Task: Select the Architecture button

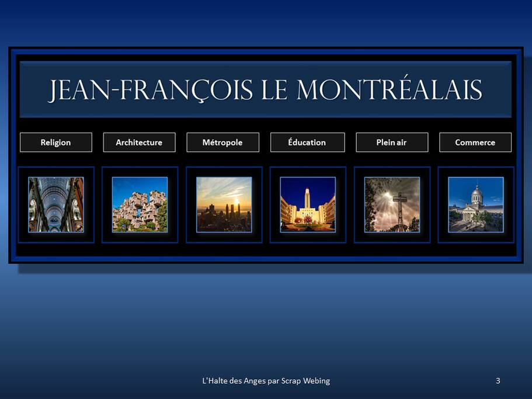Action: pyautogui.click(x=139, y=142)
